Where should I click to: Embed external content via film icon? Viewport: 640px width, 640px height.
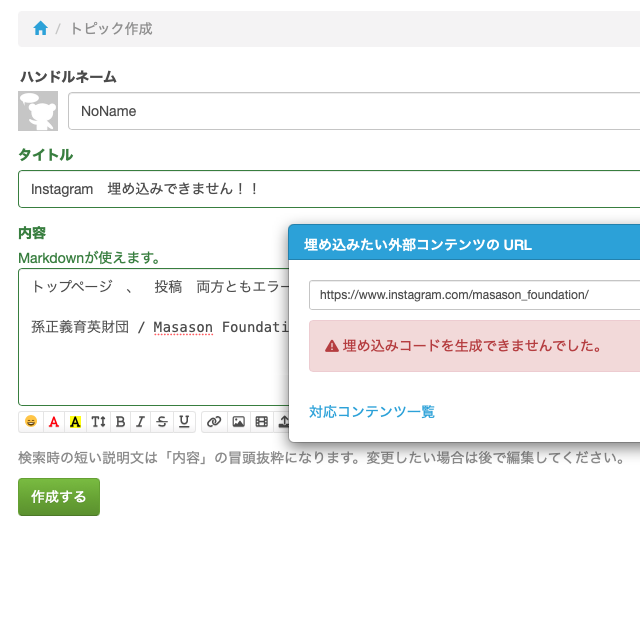[x=261, y=422]
